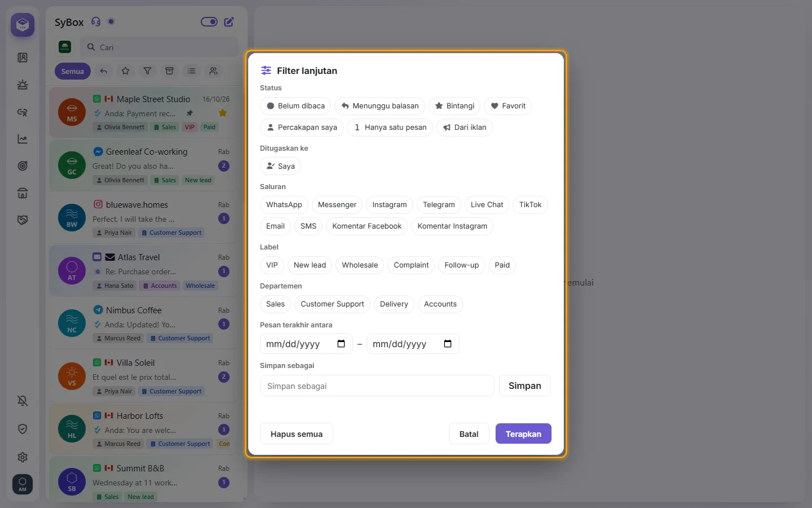Toggle the WhatsApp channel filter chip
Image resolution: width=812 pixels, height=508 pixels.
[x=284, y=205]
